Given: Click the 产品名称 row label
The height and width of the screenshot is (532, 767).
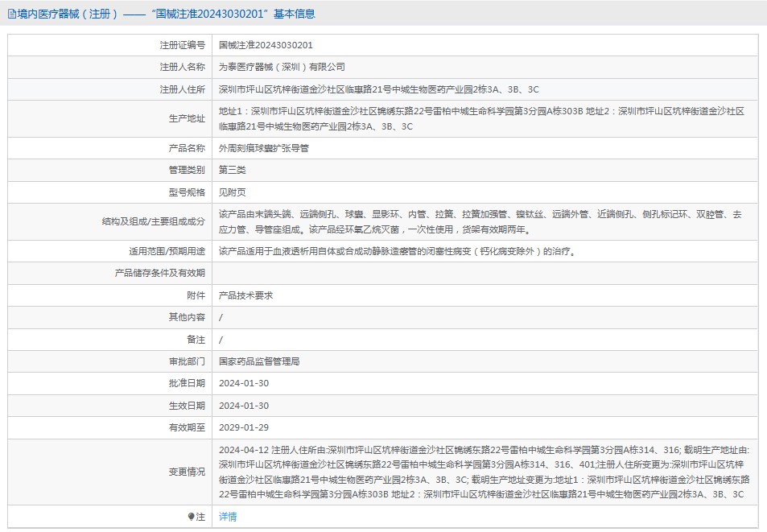Looking at the screenshot, I should (x=187, y=148).
